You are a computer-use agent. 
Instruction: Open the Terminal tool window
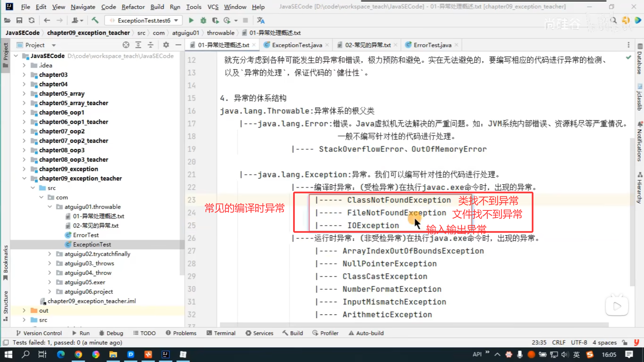(x=221, y=333)
